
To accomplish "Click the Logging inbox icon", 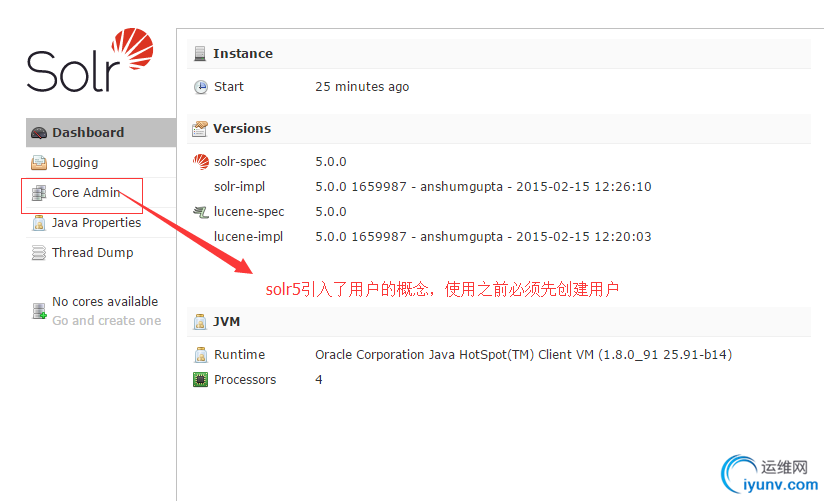I will [x=38, y=163].
